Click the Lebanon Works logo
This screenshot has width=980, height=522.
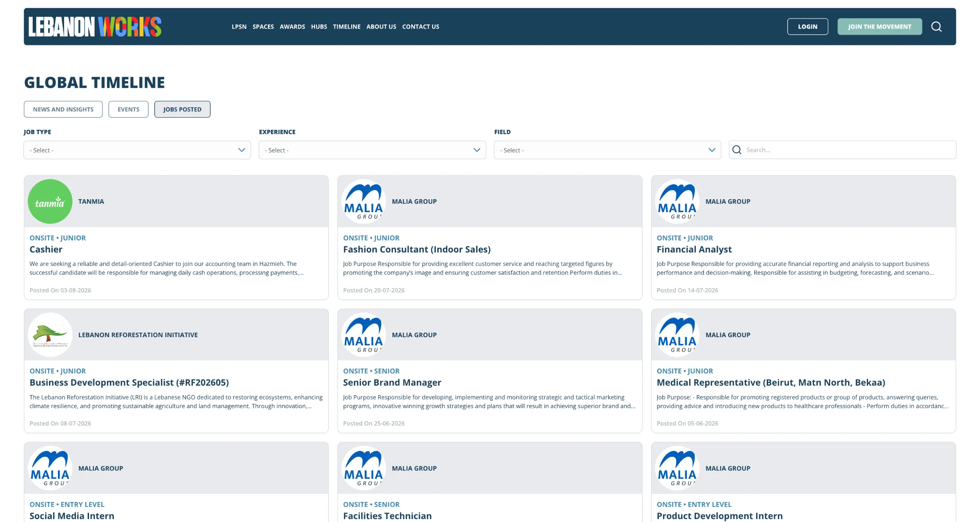(95, 27)
